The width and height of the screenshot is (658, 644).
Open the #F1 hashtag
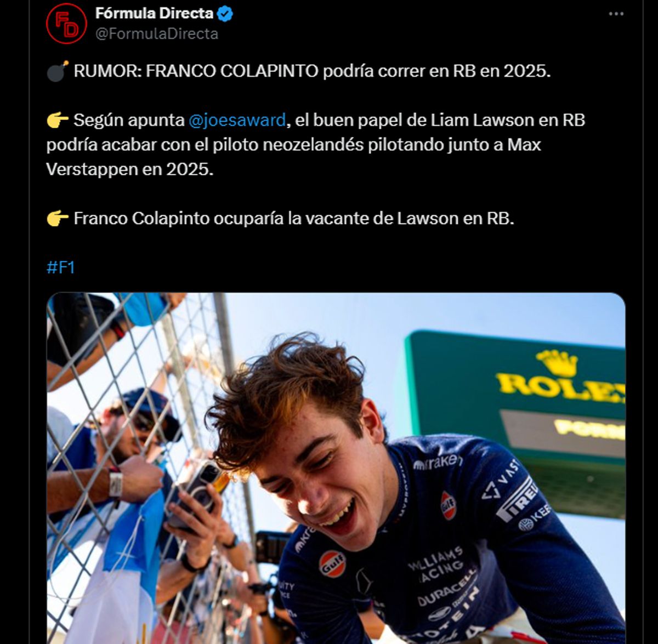[x=61, y=267]
